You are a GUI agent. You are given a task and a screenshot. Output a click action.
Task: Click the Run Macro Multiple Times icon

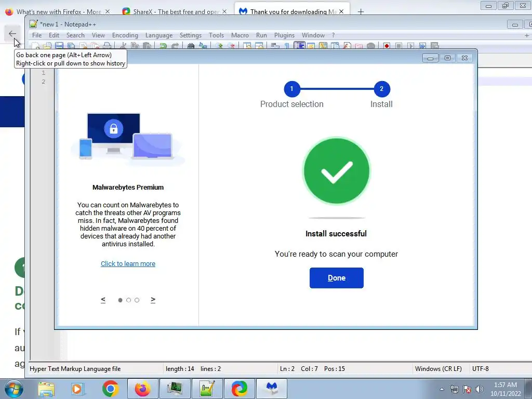423,46
